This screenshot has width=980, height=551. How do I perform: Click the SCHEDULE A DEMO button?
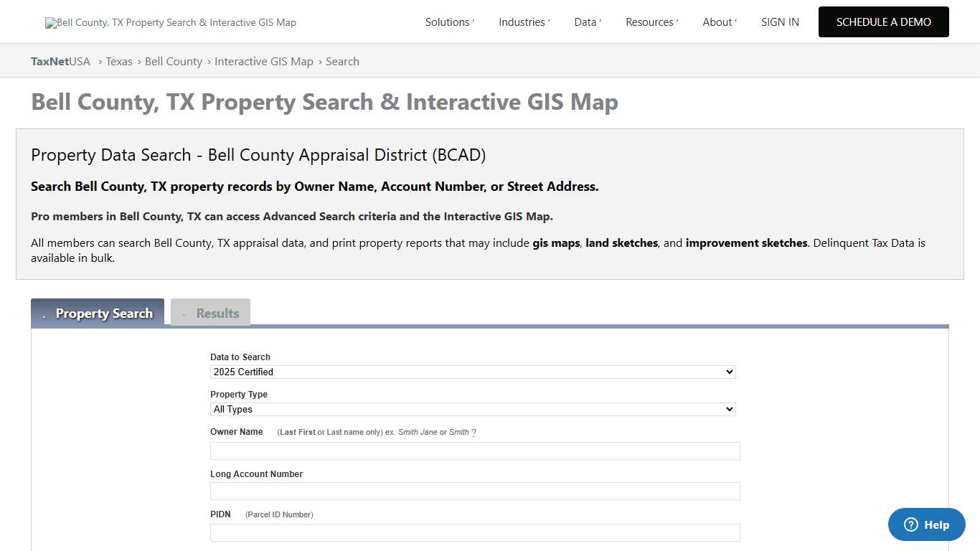pyautogui.click(x=883, y=22)
